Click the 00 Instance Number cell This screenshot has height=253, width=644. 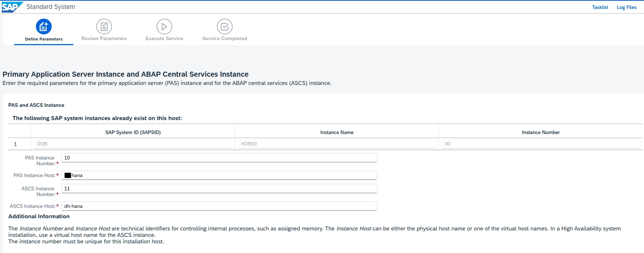(541, 144)
